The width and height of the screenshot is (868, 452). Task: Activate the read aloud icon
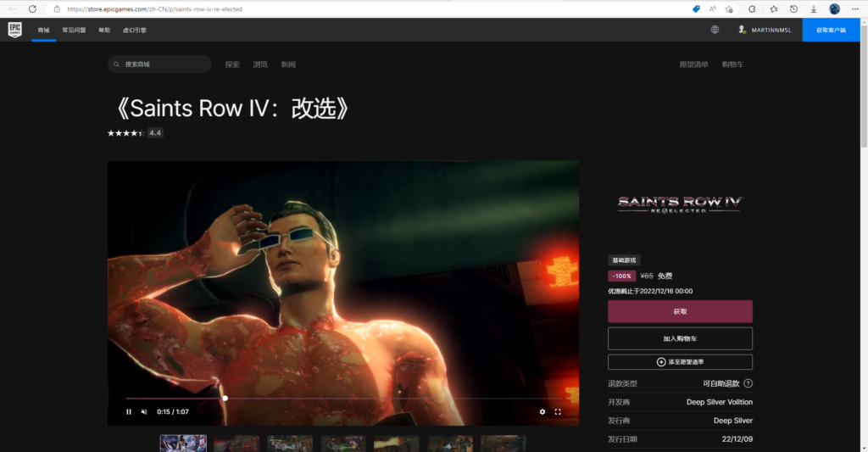pos(712,8)
